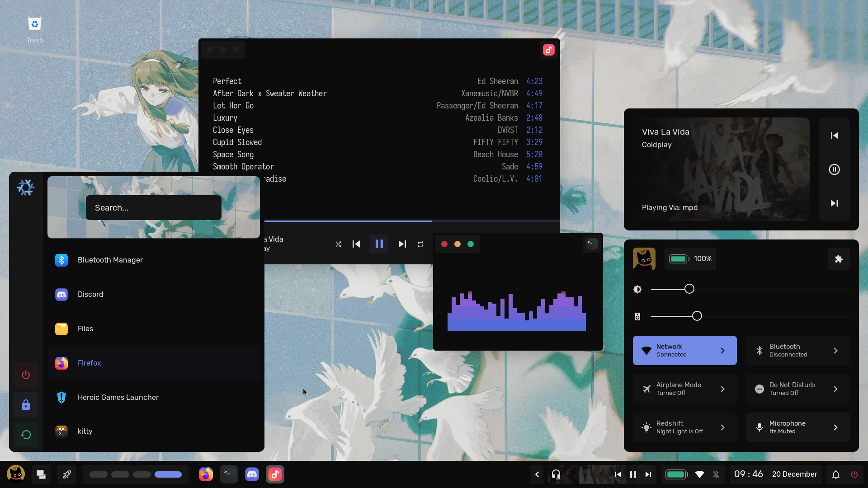Drag the brightness slider in quick settings
Image resolution: width=868 pixels, height=488 pixels.
pyautogui.click(x=689, y=289)
